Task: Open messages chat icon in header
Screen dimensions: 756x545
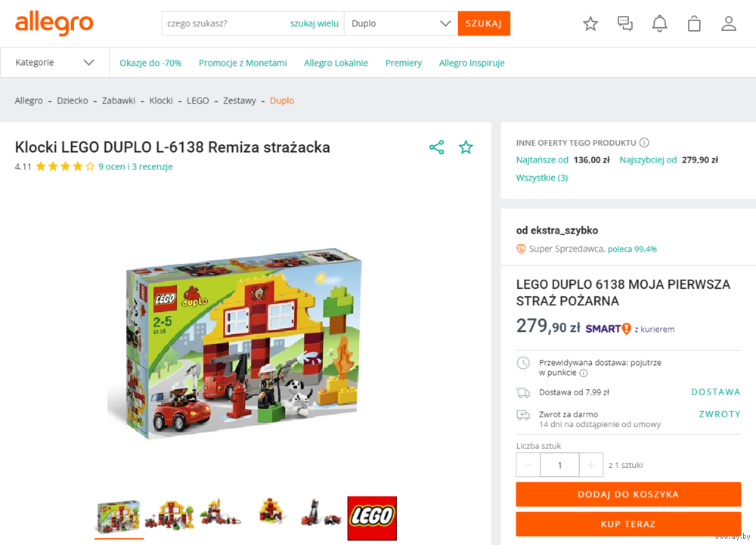Action: [625, 23]
